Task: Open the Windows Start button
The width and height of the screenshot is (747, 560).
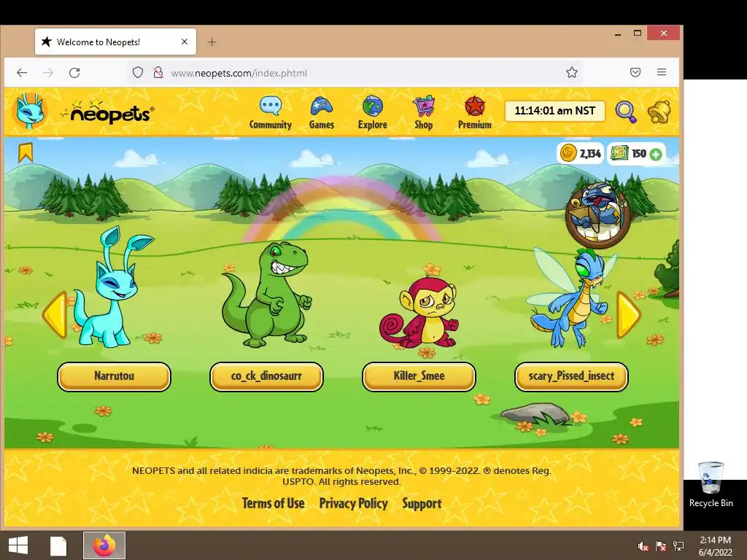Action: (18, 545)
